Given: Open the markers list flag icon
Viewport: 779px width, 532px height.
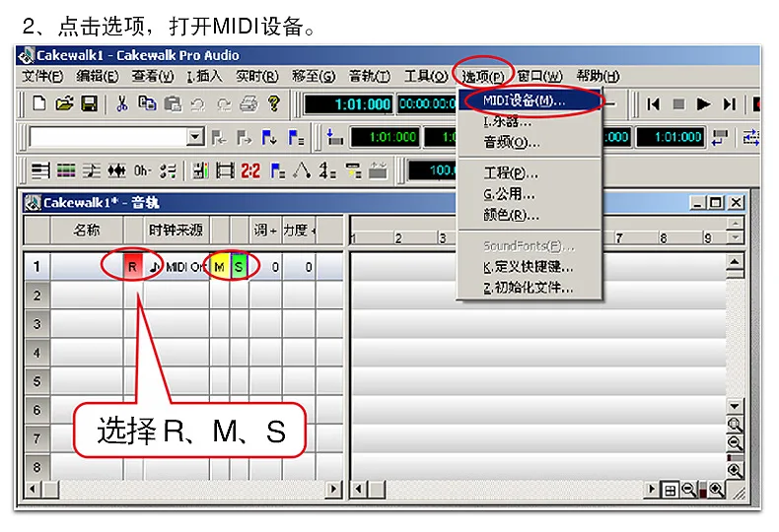Looking at the screenshot, I should point(296,138).
